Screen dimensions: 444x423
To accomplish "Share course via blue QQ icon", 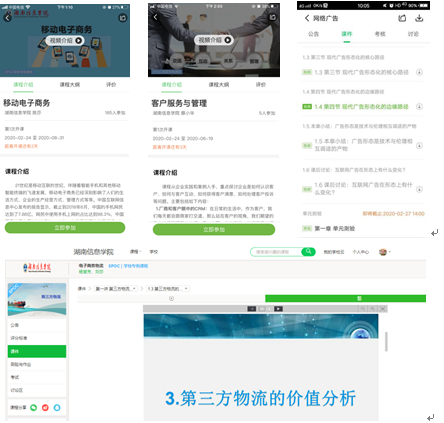I will pos(57,407).
